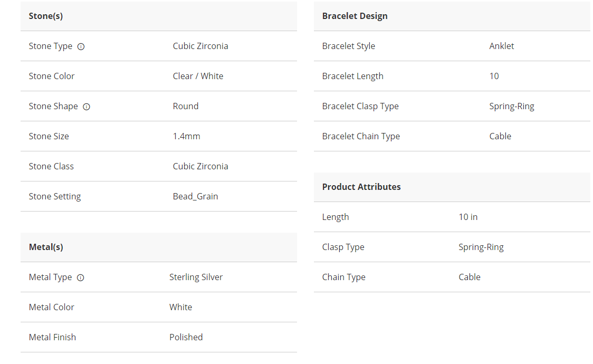Image resolution: width=593 pixels, height=364 pixels.
Task: Click Spring-Ring in Bracelet Clasp Type row
Action: [511, 106]
